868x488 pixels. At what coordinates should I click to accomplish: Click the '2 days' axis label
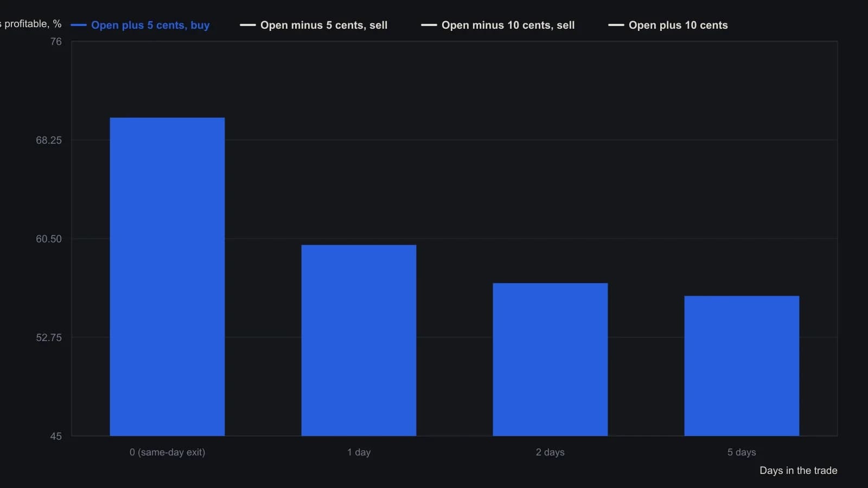[x=550, y=452]
